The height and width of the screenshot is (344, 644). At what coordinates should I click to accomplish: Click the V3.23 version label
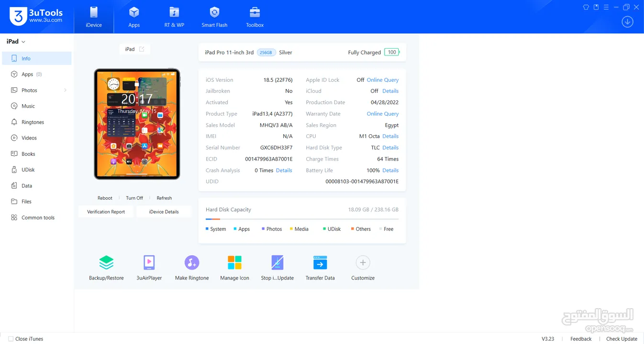(x=548, y=339)
